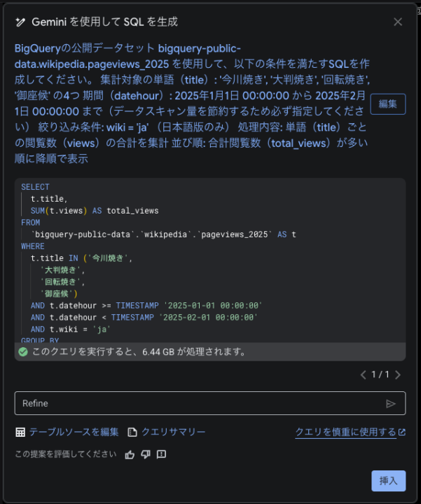Viewport: 421px width, 504px height.
Task: Click the datehour >= 2025-01-01 condition line
Action: pyautogui.click(x=146, y=306)
